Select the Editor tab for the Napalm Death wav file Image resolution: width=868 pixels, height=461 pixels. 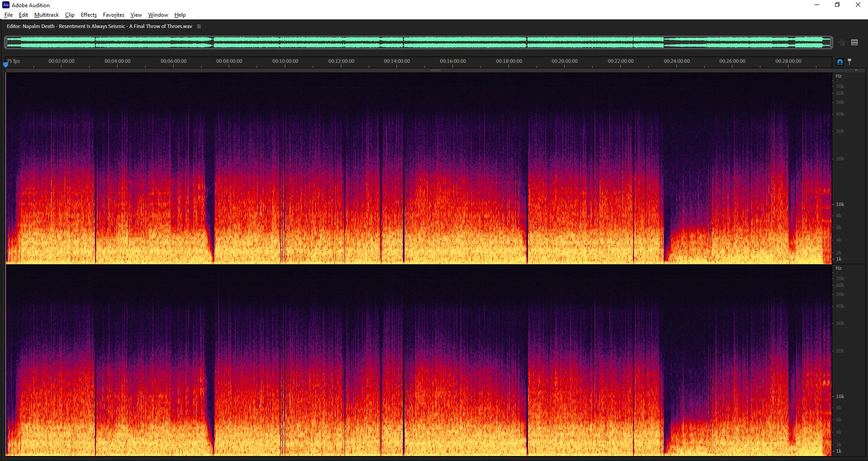point(99,26)
